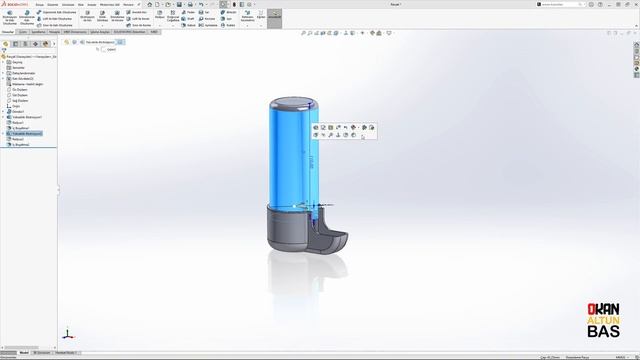The width and height of the screenshot is (640, 360).
Task: Open Hole Wizard dropdown arrow
Action: (102, 26)
